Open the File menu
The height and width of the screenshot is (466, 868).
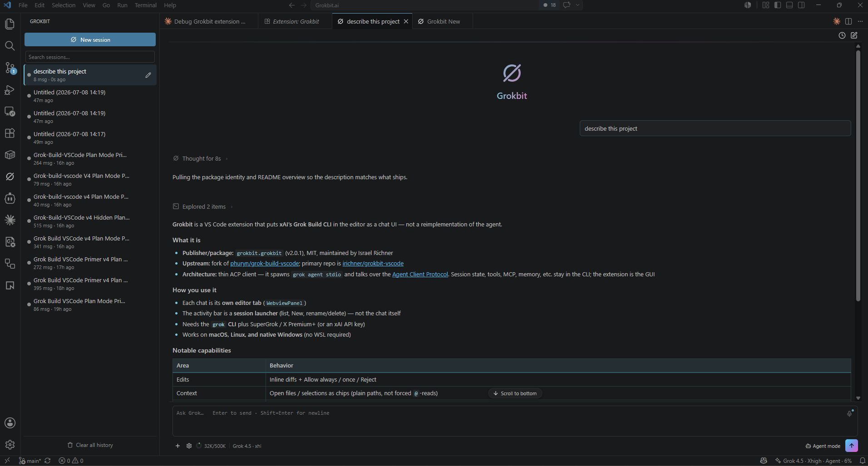[x=23, y=5]
